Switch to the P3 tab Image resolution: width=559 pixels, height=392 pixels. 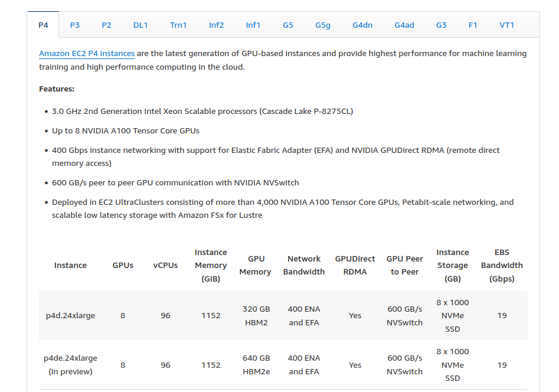(x=75, y=25)
